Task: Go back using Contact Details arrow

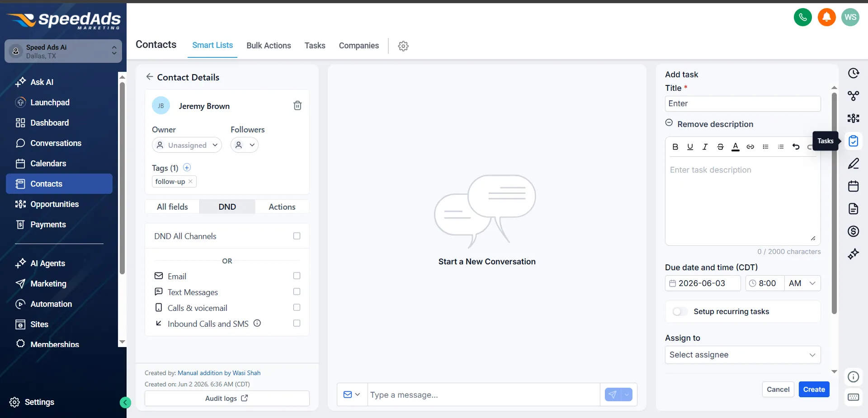Action: [150, 77]
